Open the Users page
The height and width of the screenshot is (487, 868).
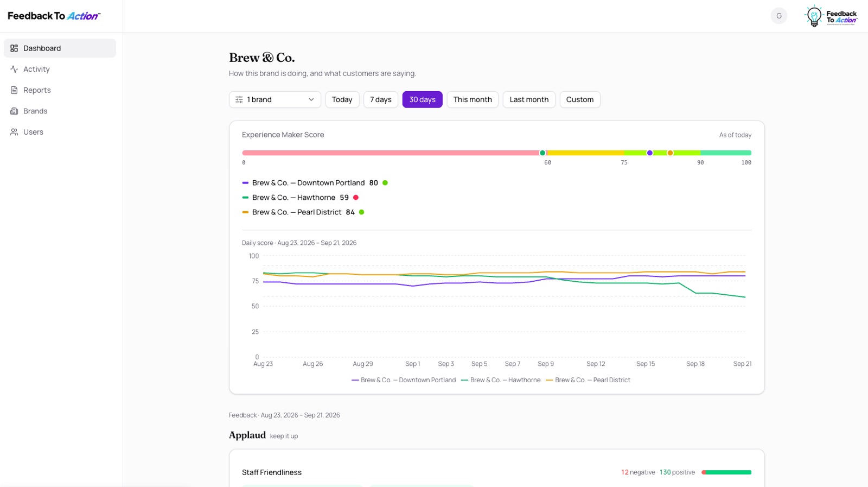pyautogui.click(x=60, y=132)
